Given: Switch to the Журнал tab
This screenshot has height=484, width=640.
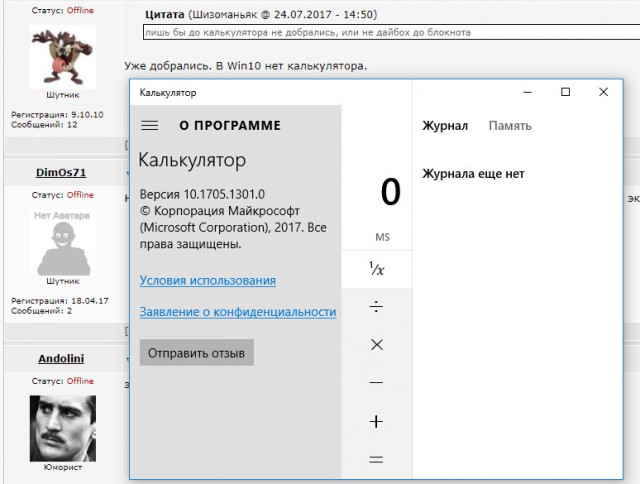Looking at the screenshot, I should [x=445, y=126].
